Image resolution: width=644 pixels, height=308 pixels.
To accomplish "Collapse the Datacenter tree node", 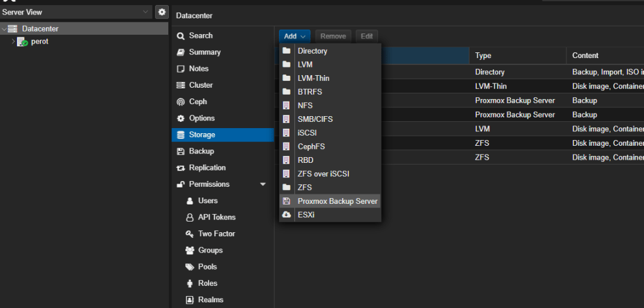I will click(4, 29).
